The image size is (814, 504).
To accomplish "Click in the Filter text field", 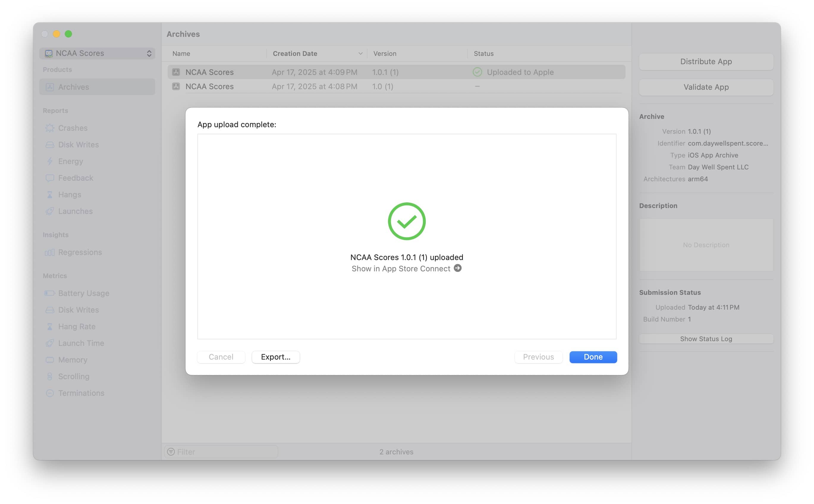I will (227, 452).
